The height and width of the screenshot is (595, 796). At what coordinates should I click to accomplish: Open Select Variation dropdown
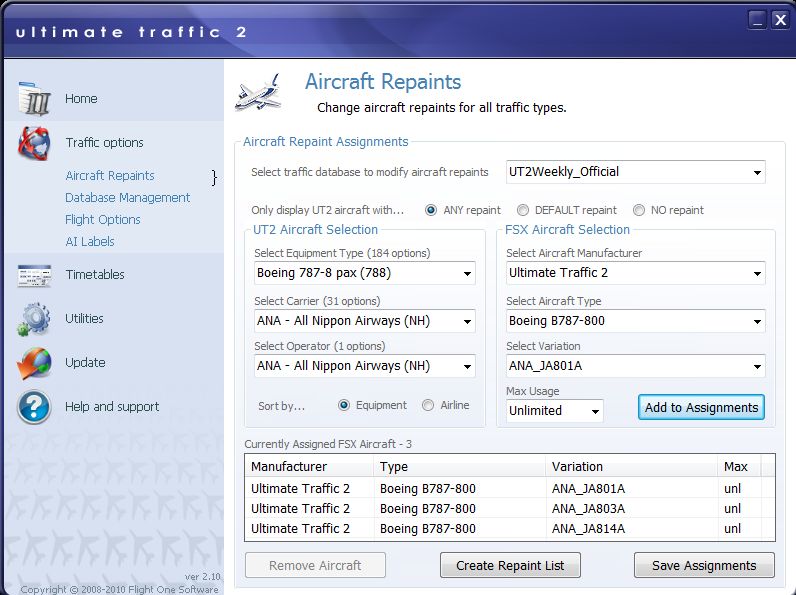pos(636,366)
